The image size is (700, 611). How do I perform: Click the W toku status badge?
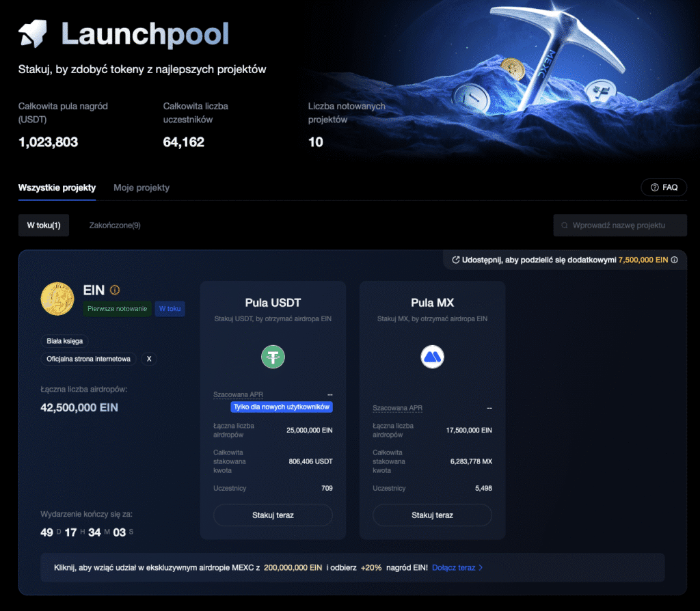point(170,308)
